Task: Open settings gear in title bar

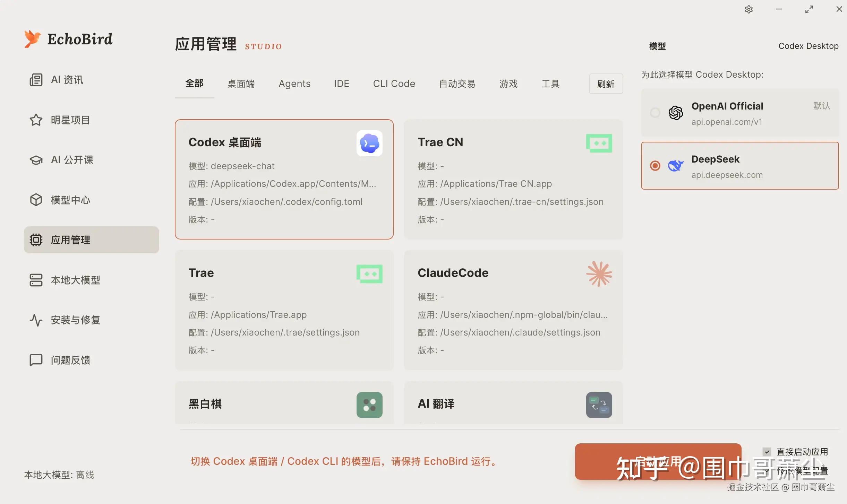Action: click(749, 9)
